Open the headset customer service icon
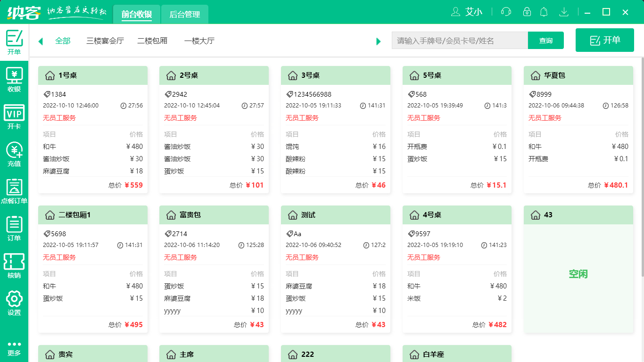Image resolution: width=644 pixels, height=362 pixels. point(506,12)
